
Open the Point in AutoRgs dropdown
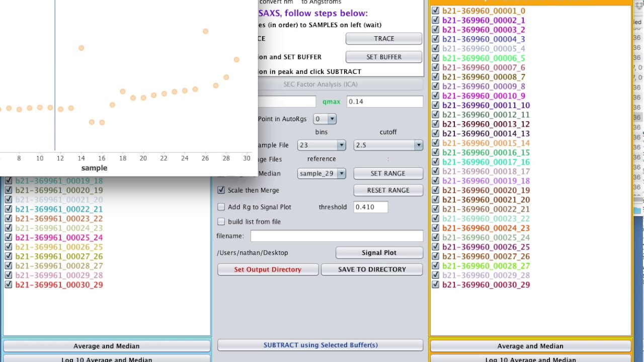[325, 119]
